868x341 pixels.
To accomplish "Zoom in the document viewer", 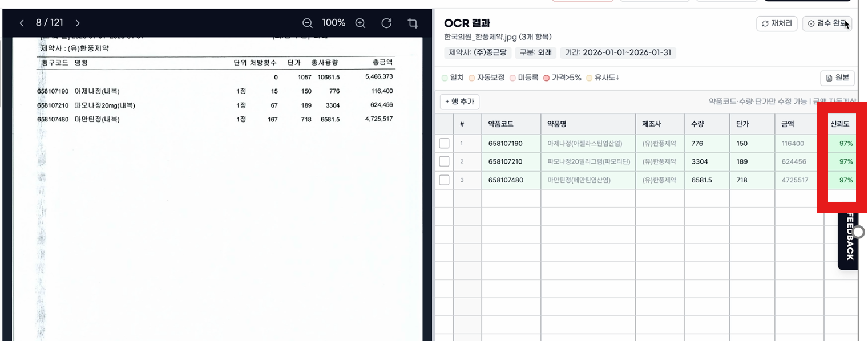I will point(360,23).
